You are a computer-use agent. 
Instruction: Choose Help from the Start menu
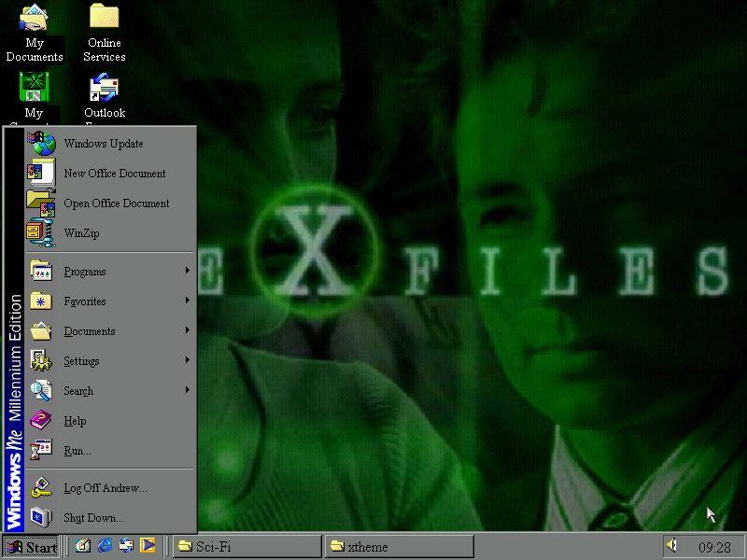(x=74, y=421)
